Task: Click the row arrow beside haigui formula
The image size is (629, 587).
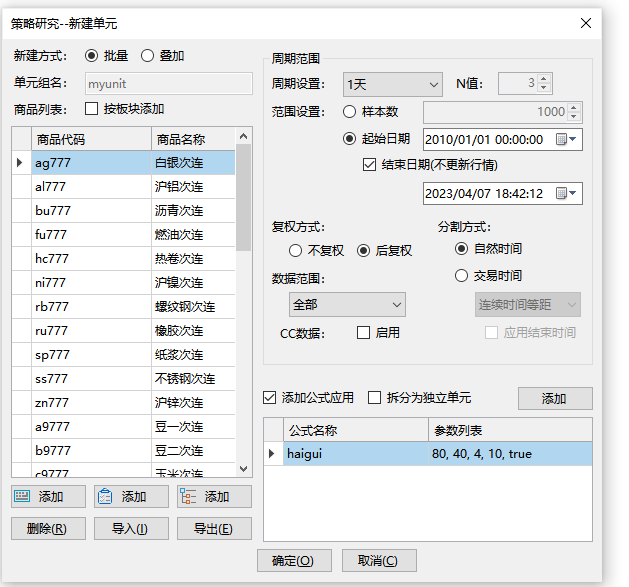Action: 273,454
